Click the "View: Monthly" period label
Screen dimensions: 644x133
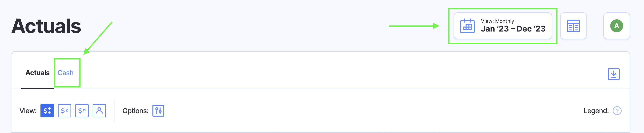(x=497, y=21)
